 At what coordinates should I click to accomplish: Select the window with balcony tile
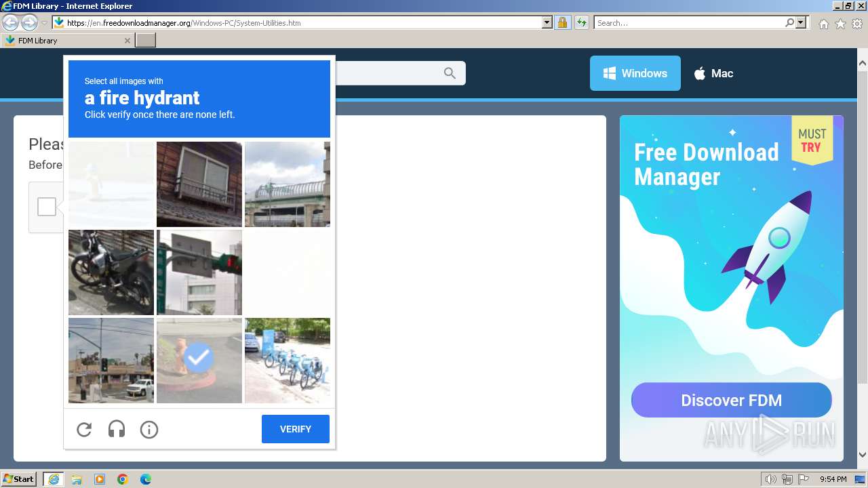[199, 184]
